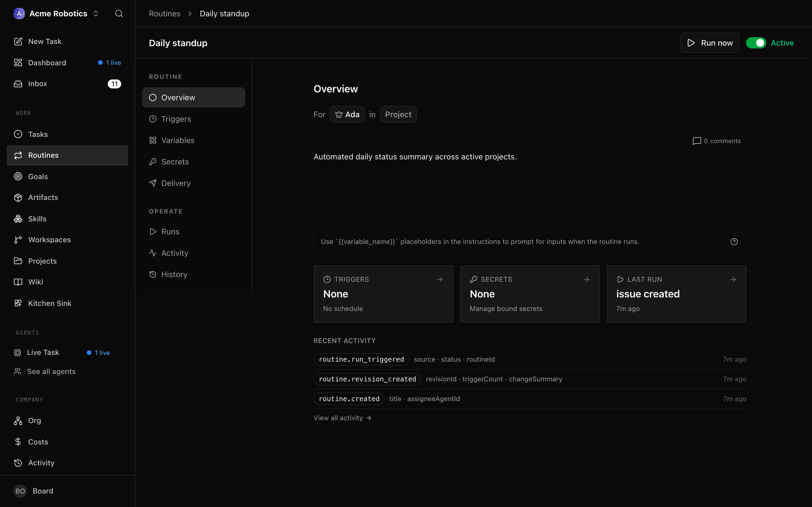Viewport: 812px width, 507px height.
Task: Open the help question-mark icon in placeholder hint
Action: (x=734, y=242)
